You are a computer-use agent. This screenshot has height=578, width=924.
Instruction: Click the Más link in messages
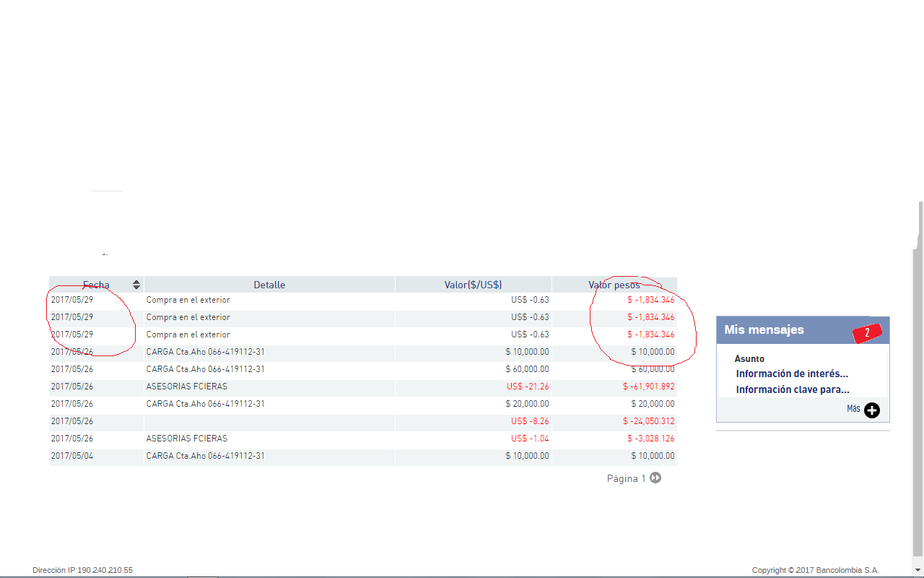(x=853, y=409)
